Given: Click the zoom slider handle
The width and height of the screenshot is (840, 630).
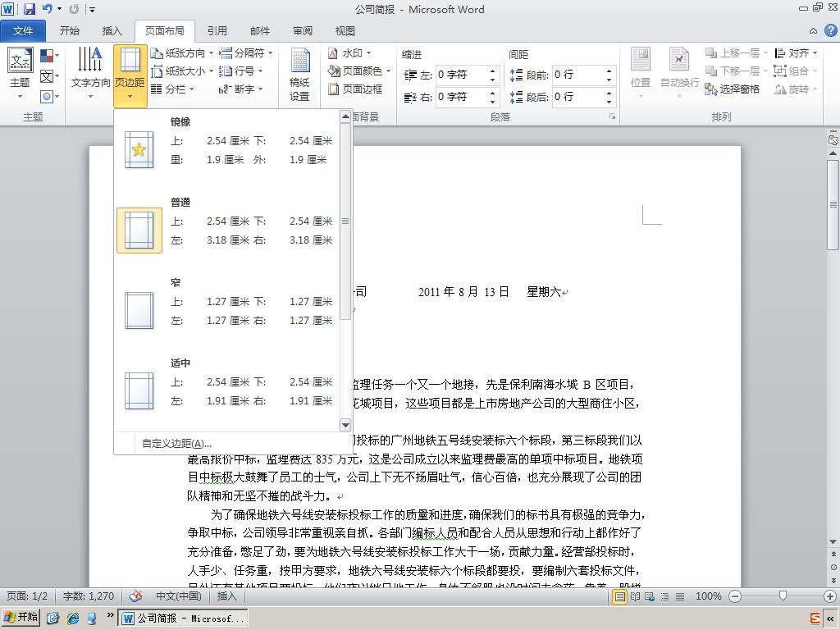Looking at the screenshot, I should (x=783, y=596).
